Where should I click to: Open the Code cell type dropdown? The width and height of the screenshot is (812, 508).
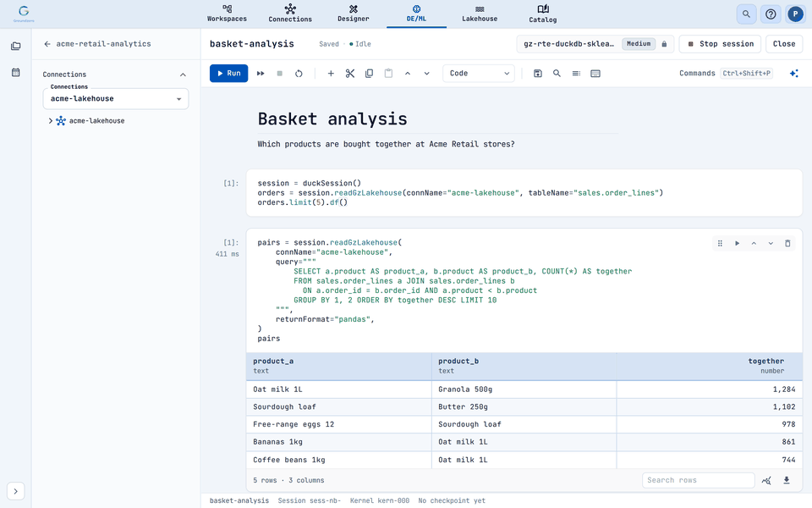(x=479, y=74)
